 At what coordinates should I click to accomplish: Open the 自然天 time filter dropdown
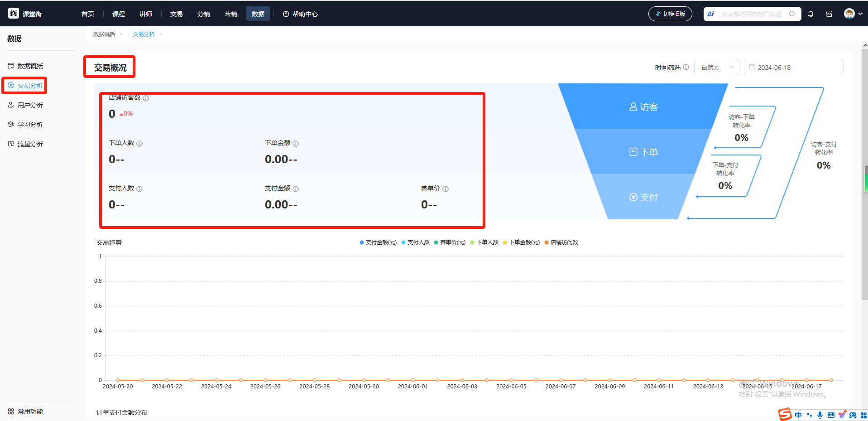717,67
